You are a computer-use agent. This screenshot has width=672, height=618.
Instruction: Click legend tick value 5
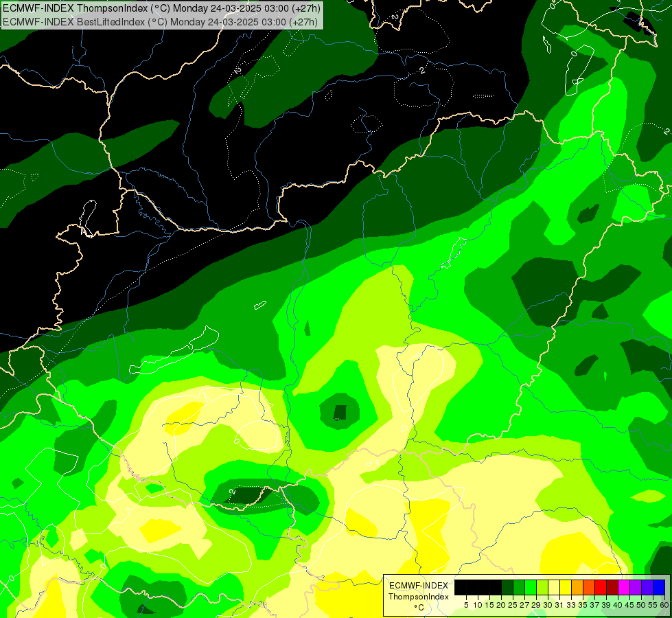pos(466,605)
